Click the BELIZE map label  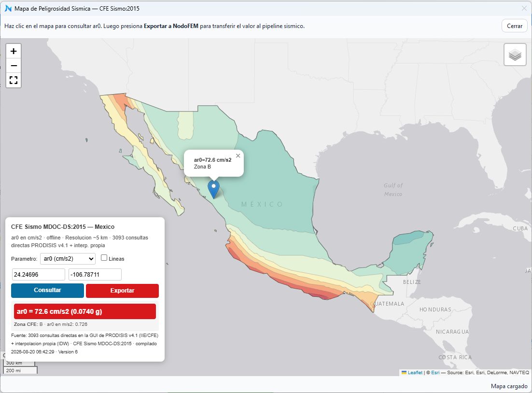coord(412,282)
